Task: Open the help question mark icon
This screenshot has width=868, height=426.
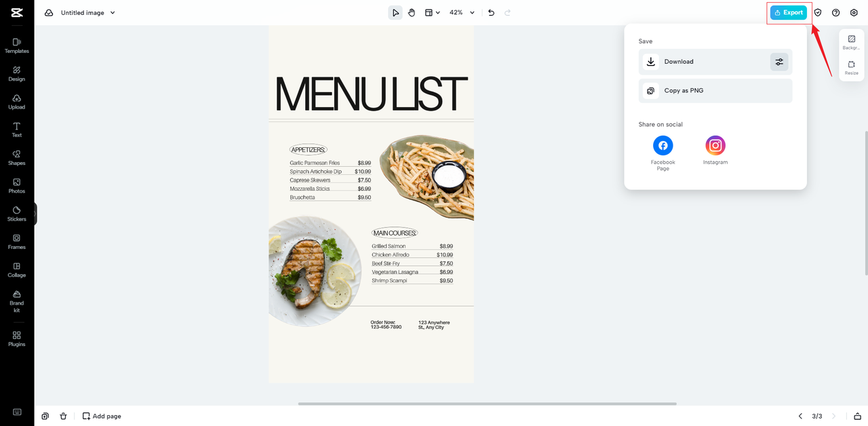Action: (835, 13)
